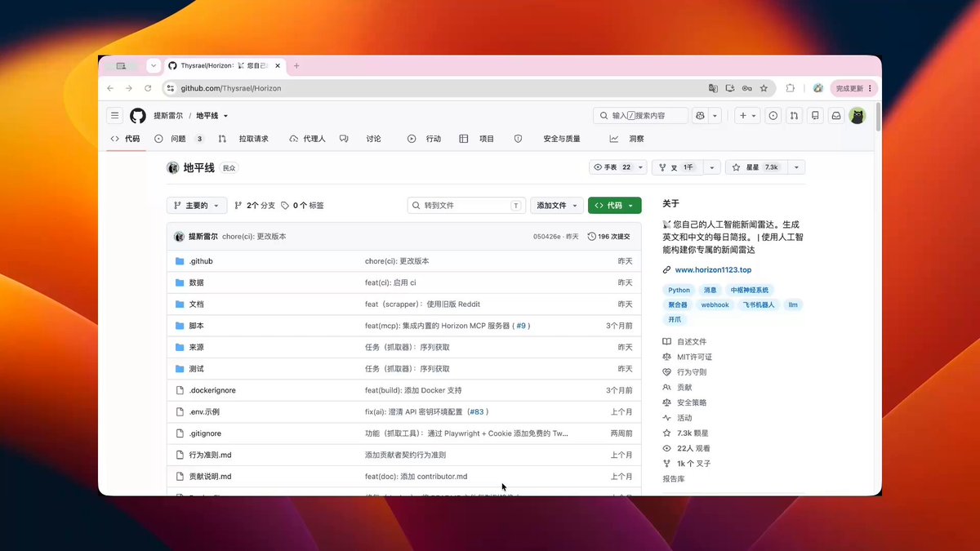This screenshot has height=551, width=980.
Task: Click the commit author avatar 提斯雷尔
Action: click(x=180, y=236)
